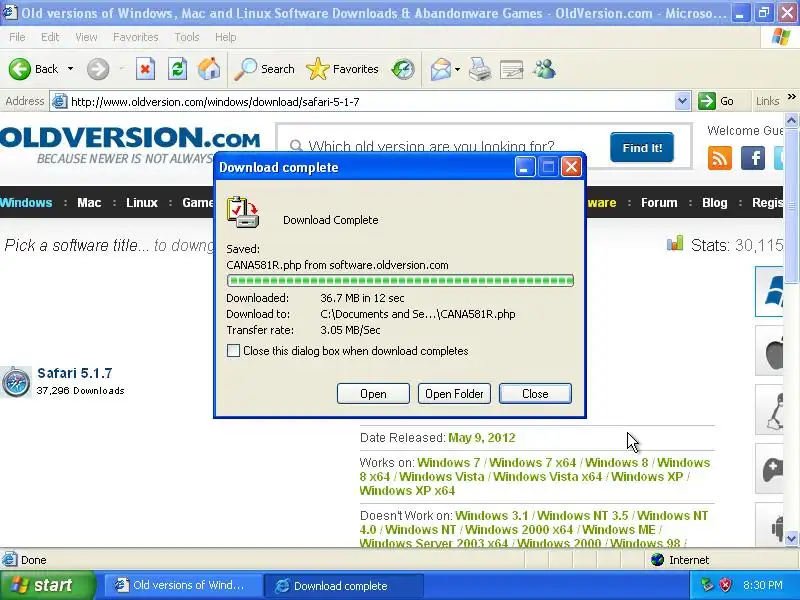Click the Facebook icon
This screenshot has width=800, height=600.
(x=753, y=158)
